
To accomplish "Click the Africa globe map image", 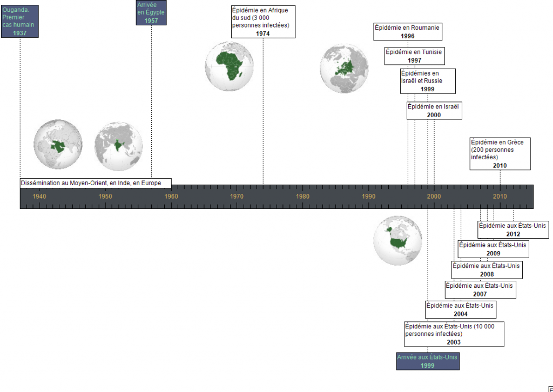I will (230, 66).
